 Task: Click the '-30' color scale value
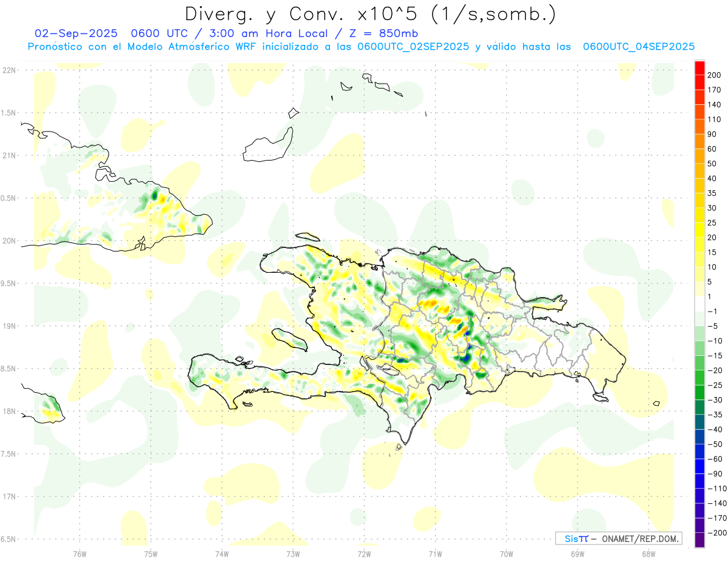click(714, 400)
